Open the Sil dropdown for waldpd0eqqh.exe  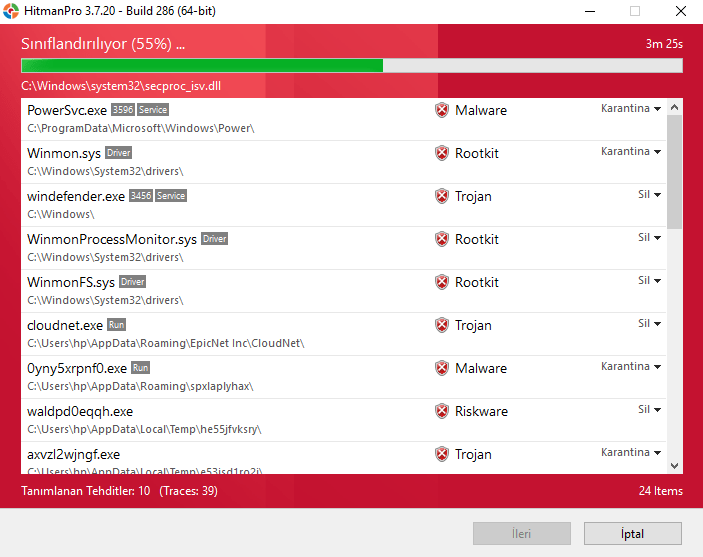(x=649, y=410)
